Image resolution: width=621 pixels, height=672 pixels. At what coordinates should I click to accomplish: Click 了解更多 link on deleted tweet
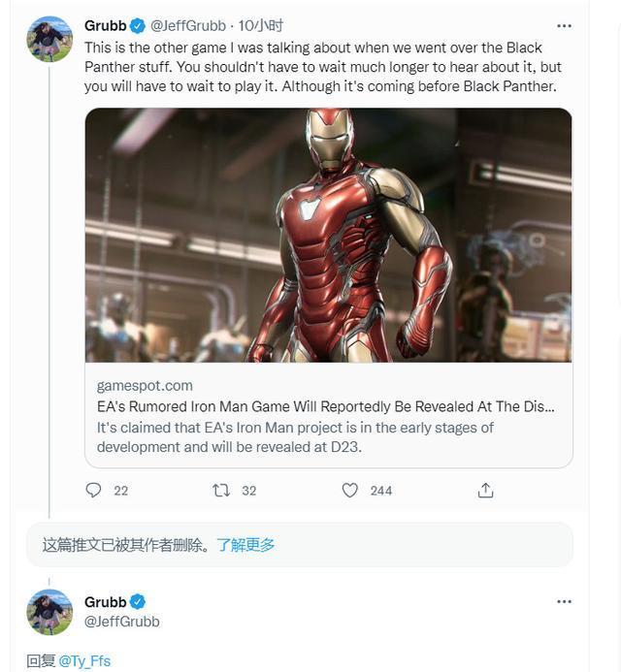point(245,545)
